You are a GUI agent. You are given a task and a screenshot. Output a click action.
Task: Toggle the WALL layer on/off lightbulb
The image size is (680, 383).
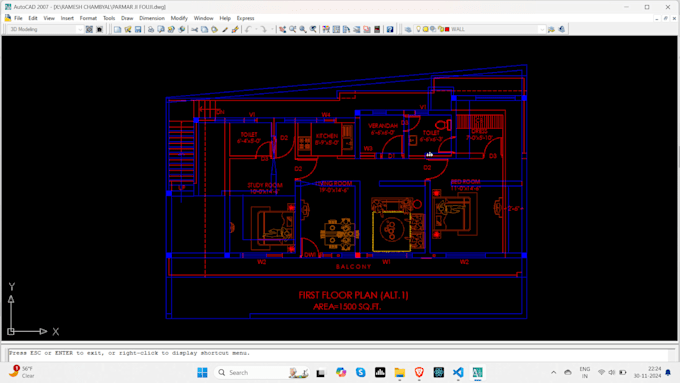click(418, 29)
